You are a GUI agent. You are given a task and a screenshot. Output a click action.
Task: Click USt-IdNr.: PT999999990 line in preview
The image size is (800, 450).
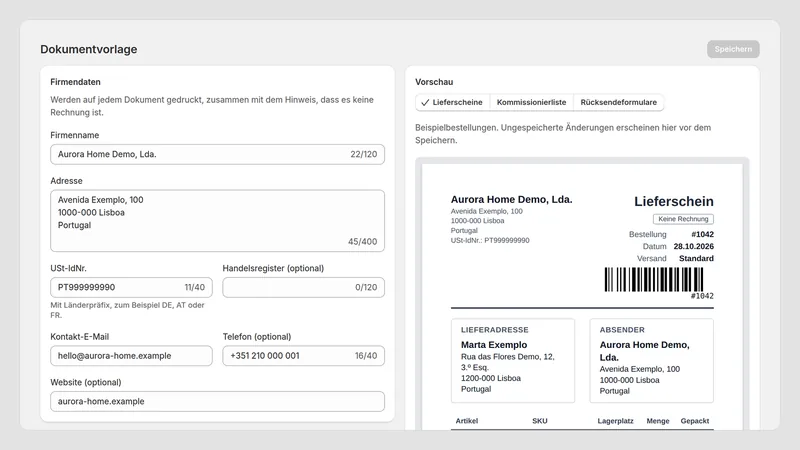(x=490, y=240)
